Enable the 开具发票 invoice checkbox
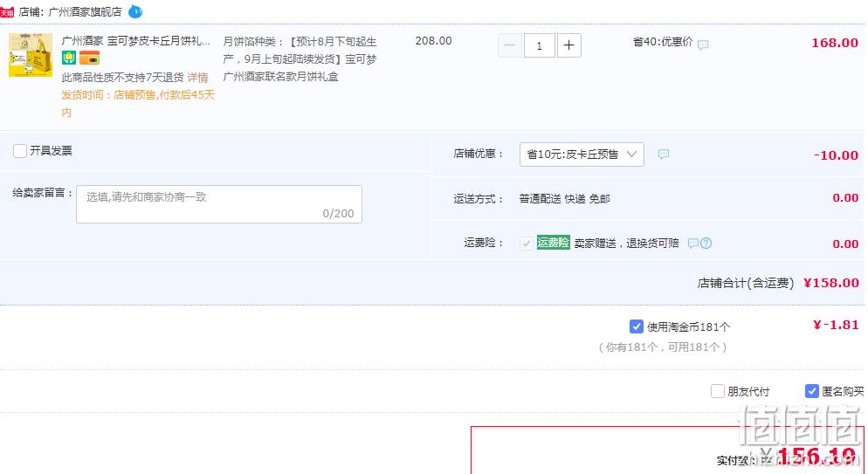Screen dimensions: 868x474 point(20,150)
